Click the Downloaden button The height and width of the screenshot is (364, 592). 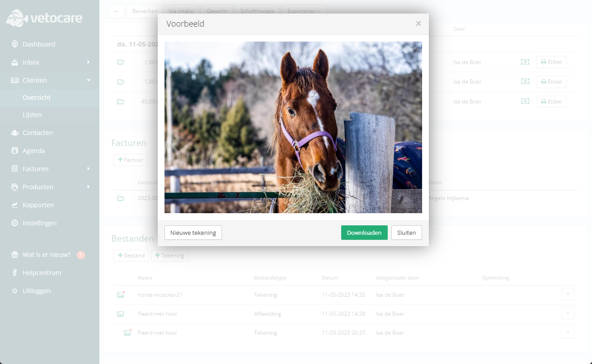coord(364,233)
